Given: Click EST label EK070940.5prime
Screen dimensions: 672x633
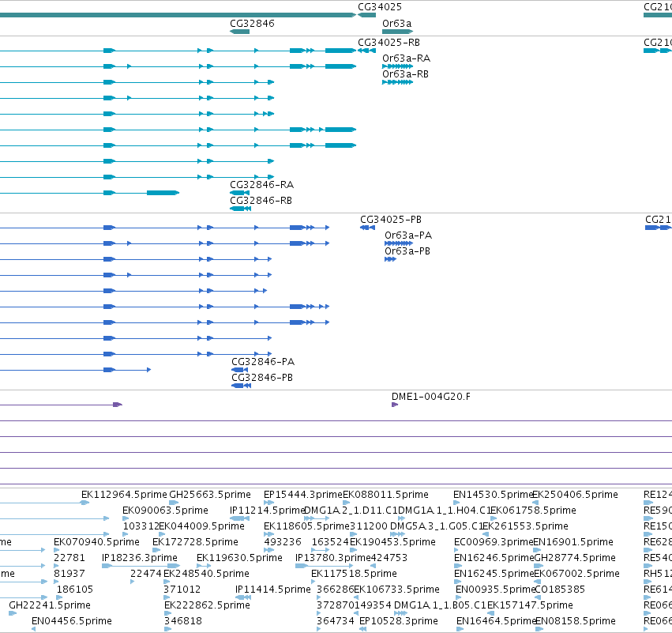Looking at the screenshot, I should (x=96, y=542).
